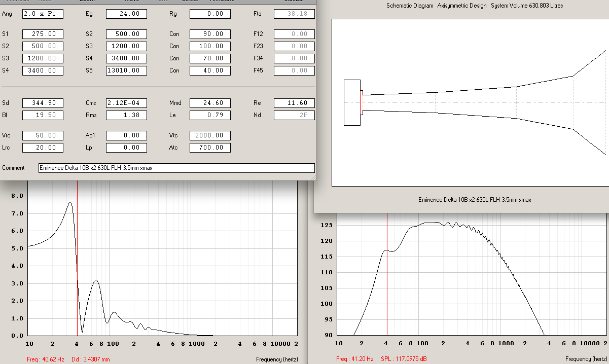Click the 'System Volume 630.803 Litres' text
This screenshot has height=364, width=609.
(527, 6)
